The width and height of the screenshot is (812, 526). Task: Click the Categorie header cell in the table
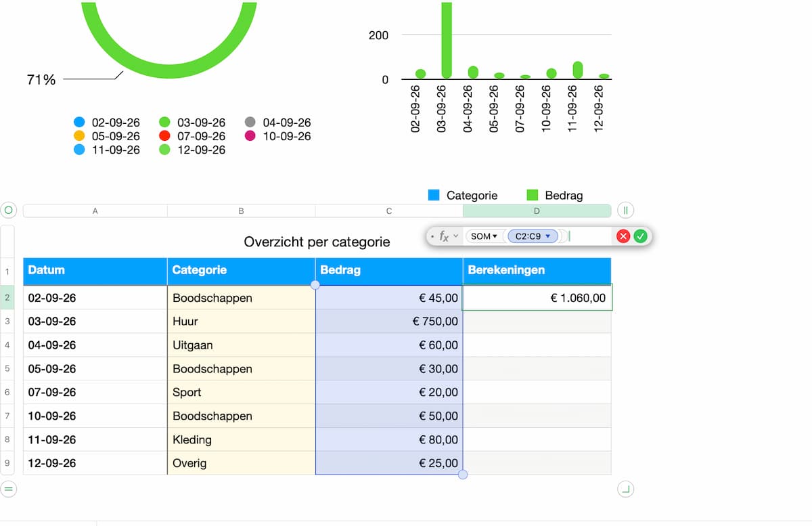click(242, 270)
